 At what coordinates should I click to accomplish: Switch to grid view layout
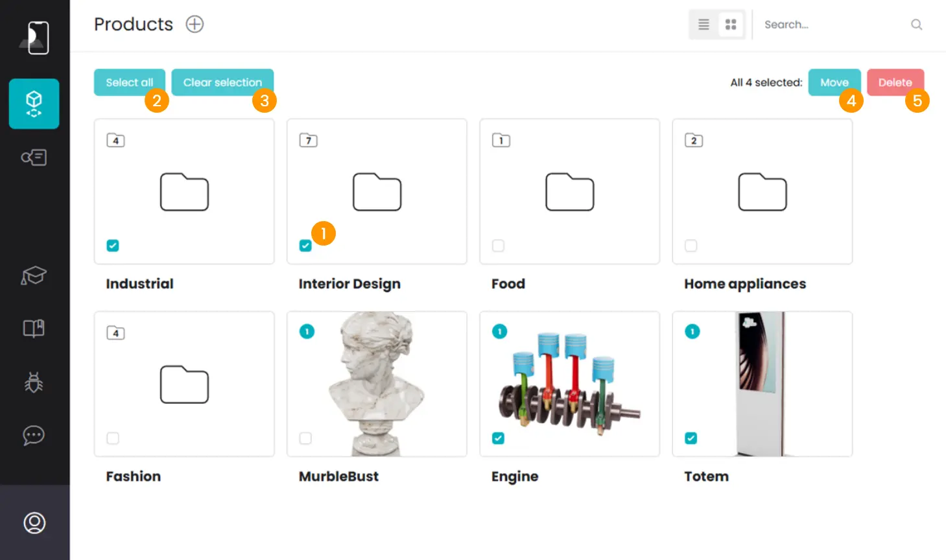click(731, 24)
